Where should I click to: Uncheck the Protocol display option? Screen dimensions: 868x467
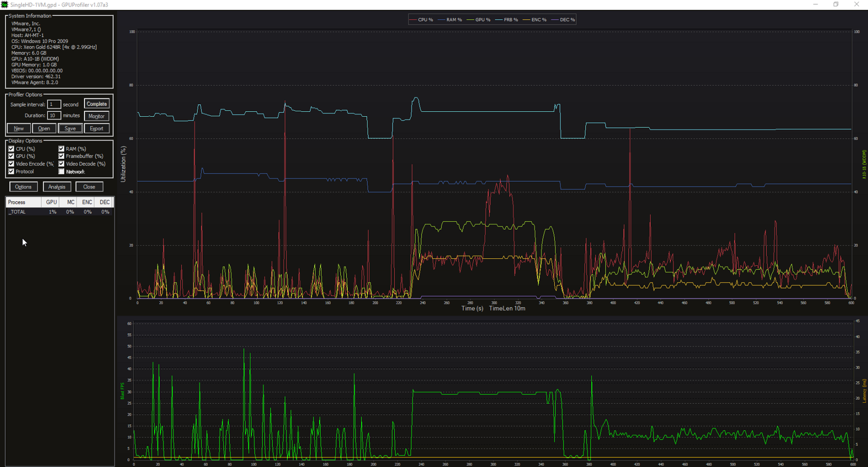click(x=11, y=171)
